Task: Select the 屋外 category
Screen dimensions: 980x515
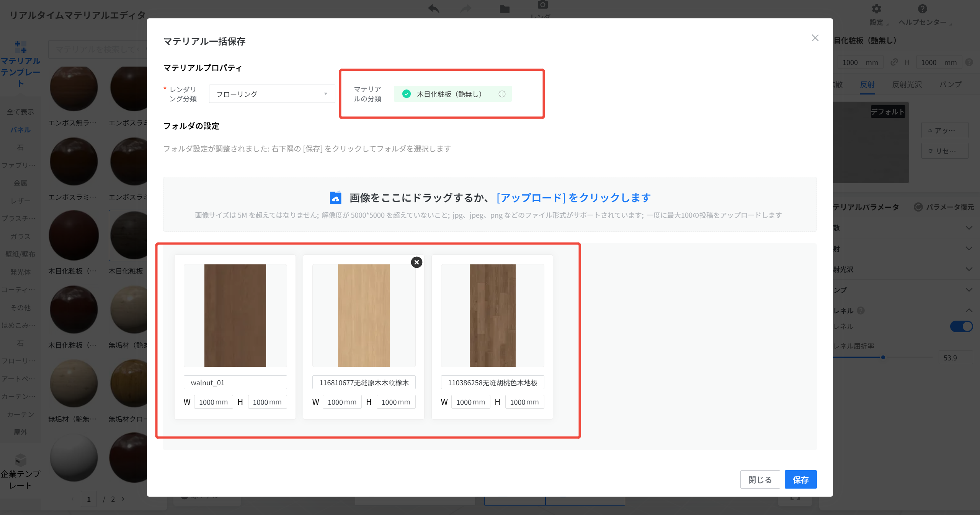Action: 20,432
